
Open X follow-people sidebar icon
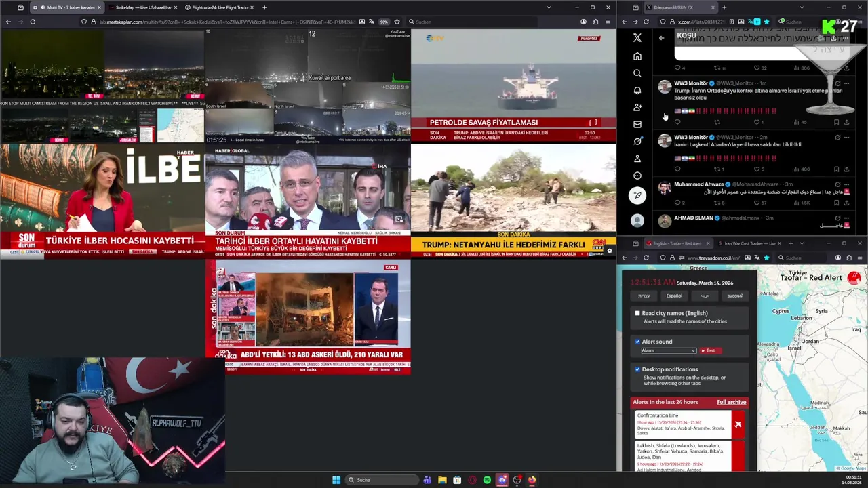click(637, 107)
